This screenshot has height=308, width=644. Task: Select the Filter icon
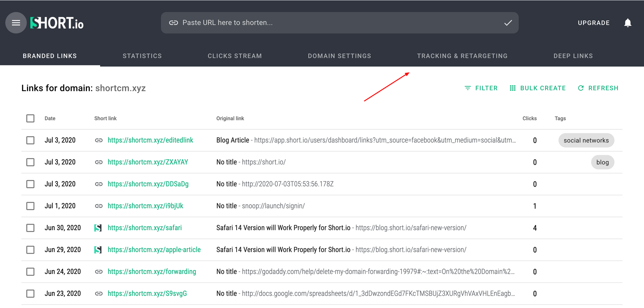[x=468, y=88]
